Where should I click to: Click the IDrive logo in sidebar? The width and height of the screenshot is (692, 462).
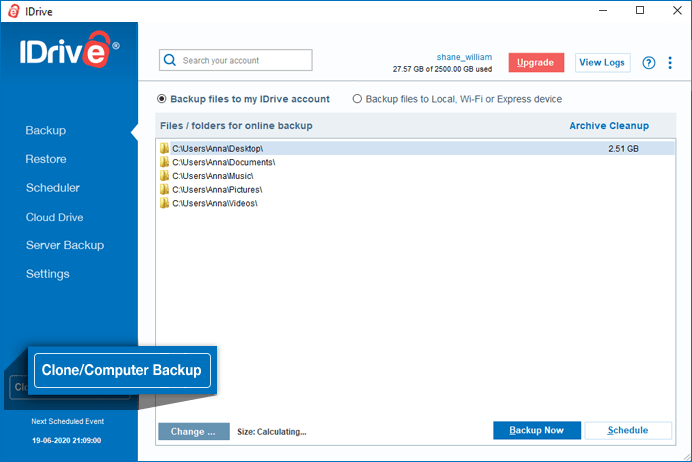tap(69, 49)
